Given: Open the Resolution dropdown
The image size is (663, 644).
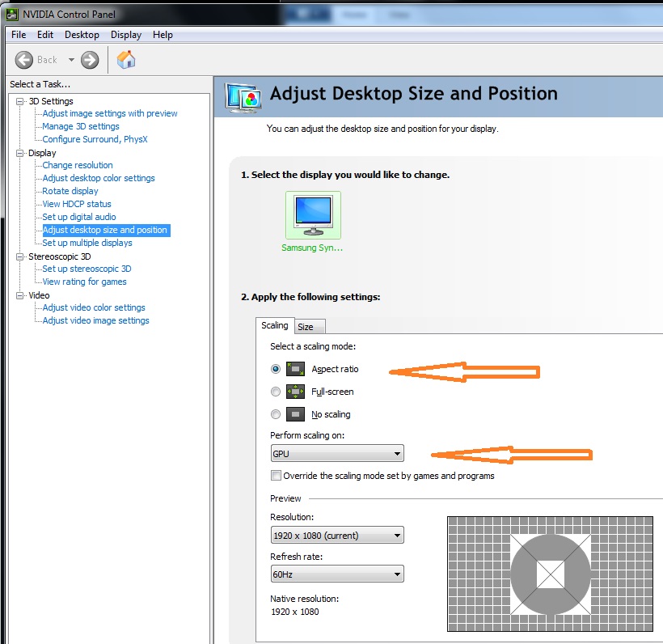Looking at the screenshot, I should pos(337,535).
